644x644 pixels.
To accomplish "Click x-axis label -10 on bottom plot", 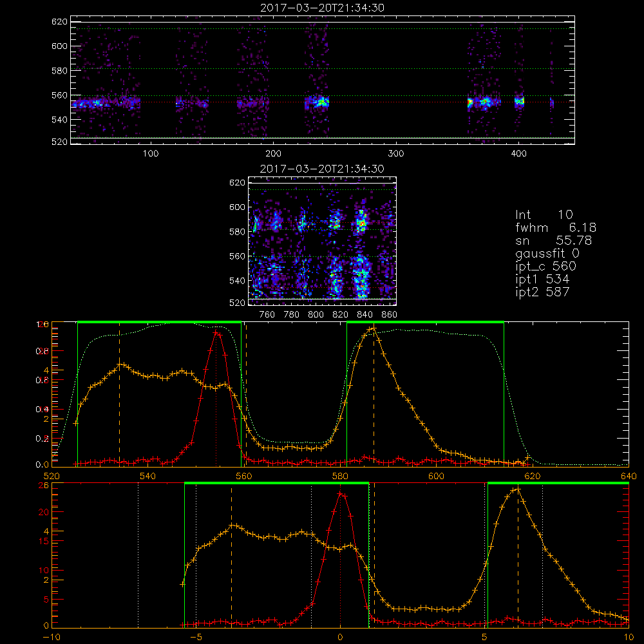I will (x=52, y=637).
